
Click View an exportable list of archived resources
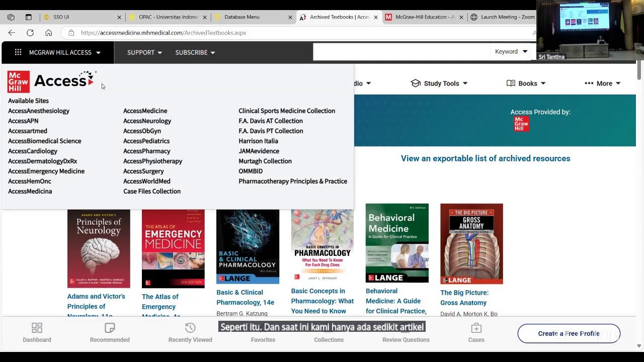(485, 158)
